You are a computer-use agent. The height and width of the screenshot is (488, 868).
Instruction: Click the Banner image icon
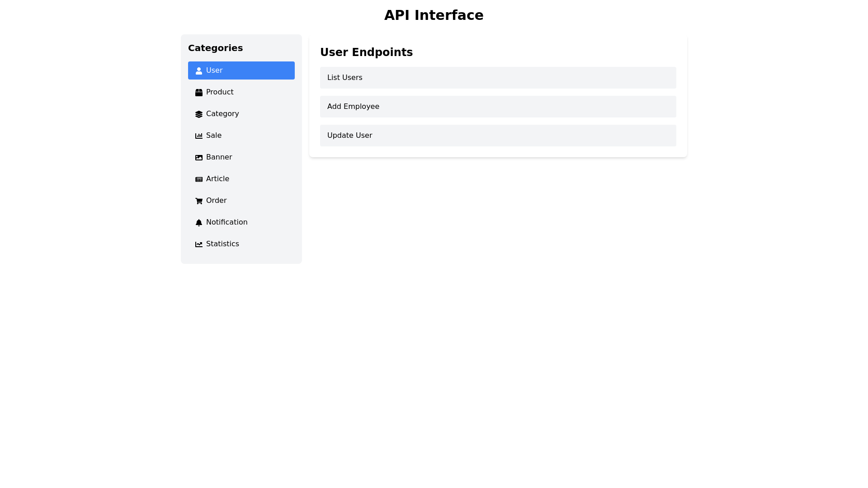click(x=199, y=158)
